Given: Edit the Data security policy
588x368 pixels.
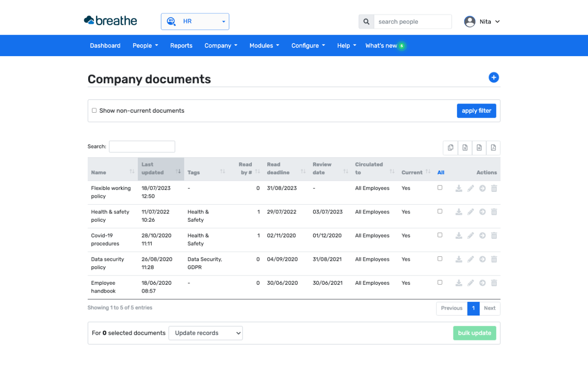Looking at the screenshot, I should 470,259.
